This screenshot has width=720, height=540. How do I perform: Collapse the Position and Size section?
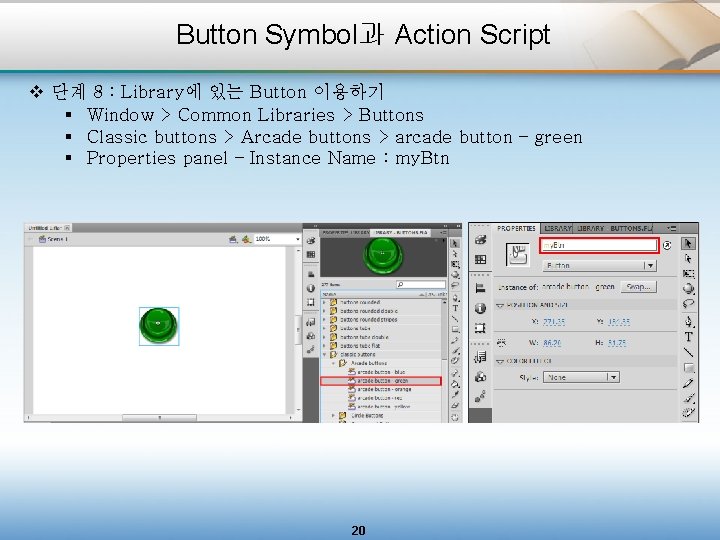pyautogui.click(x=500, y=305)
